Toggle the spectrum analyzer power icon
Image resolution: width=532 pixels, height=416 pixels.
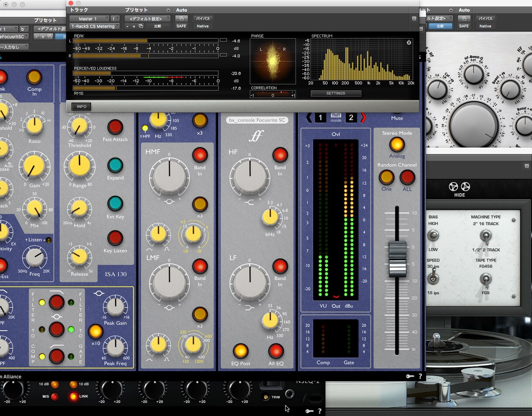point(409,42)
